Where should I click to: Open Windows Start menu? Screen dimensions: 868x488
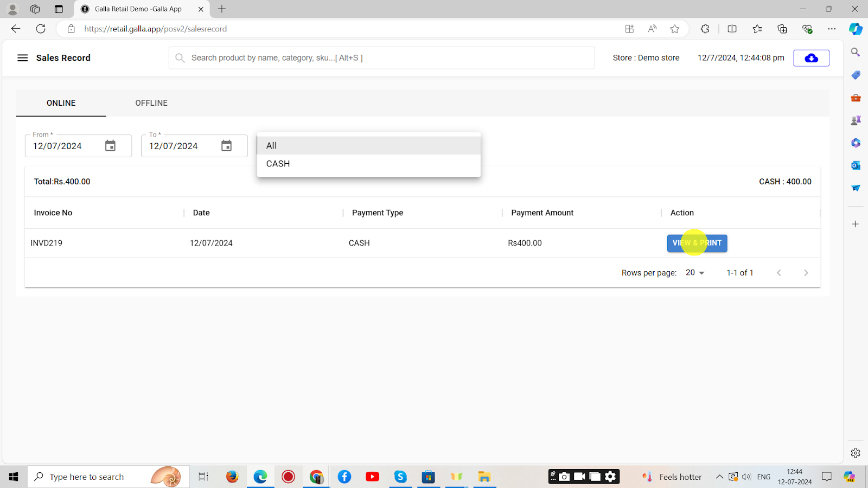(14, 477)
